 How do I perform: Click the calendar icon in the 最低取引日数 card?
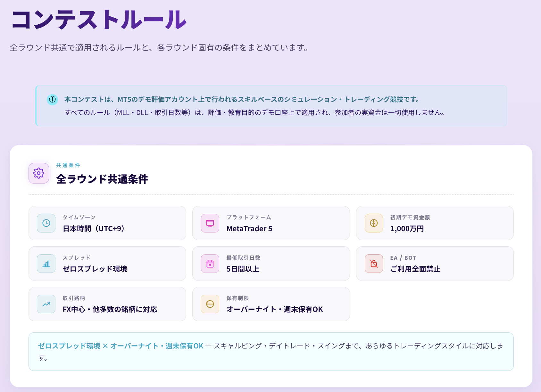210,264
